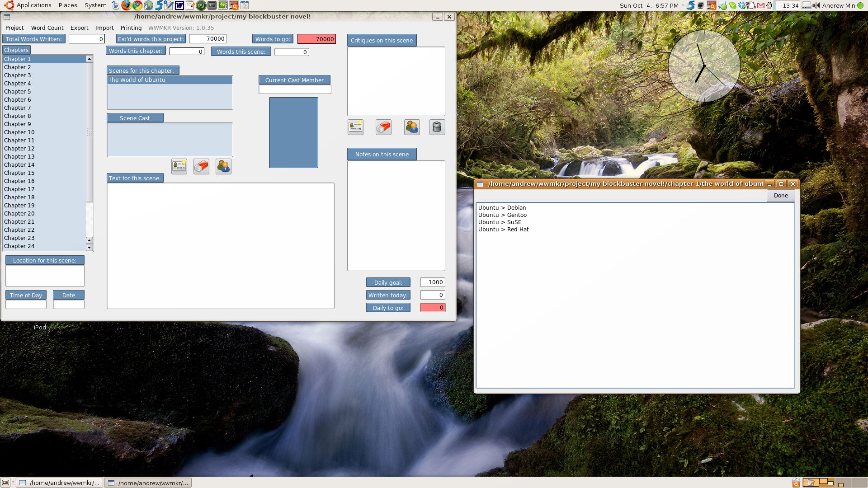Open the Project menu

click(14, 28)
